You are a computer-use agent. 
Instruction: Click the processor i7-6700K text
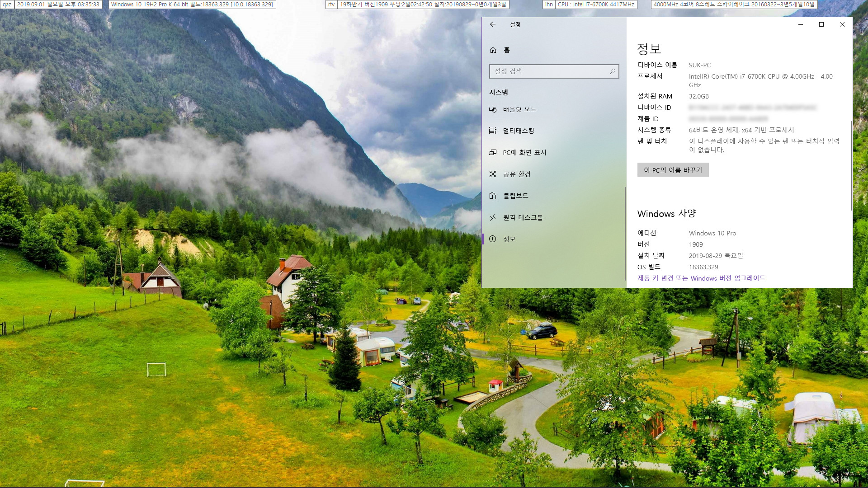[760, 80]
